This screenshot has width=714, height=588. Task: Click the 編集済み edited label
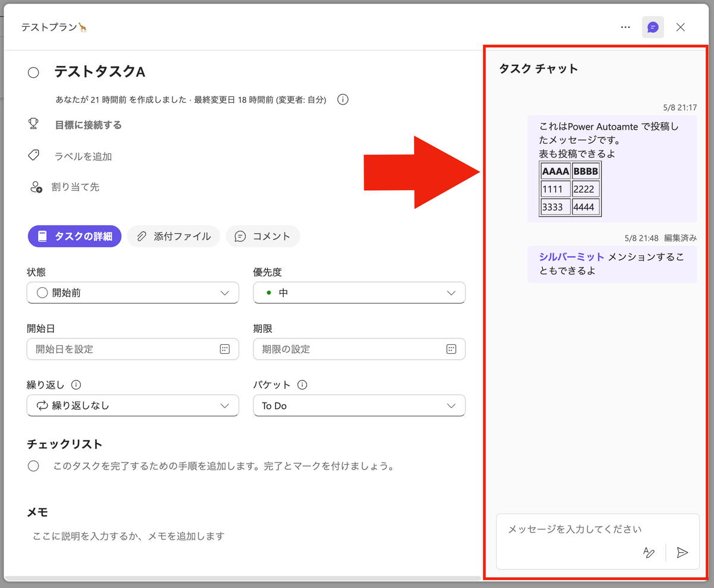pos(680,238)
